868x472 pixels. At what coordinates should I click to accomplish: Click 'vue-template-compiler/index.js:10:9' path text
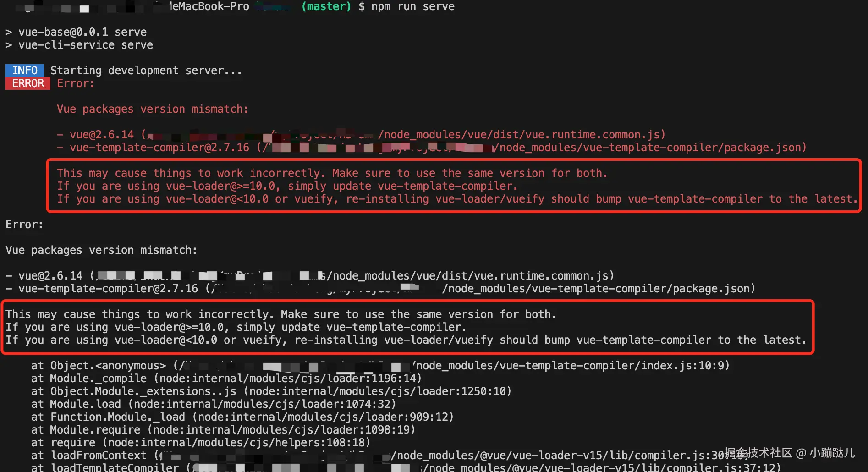(x=611, y=366)
